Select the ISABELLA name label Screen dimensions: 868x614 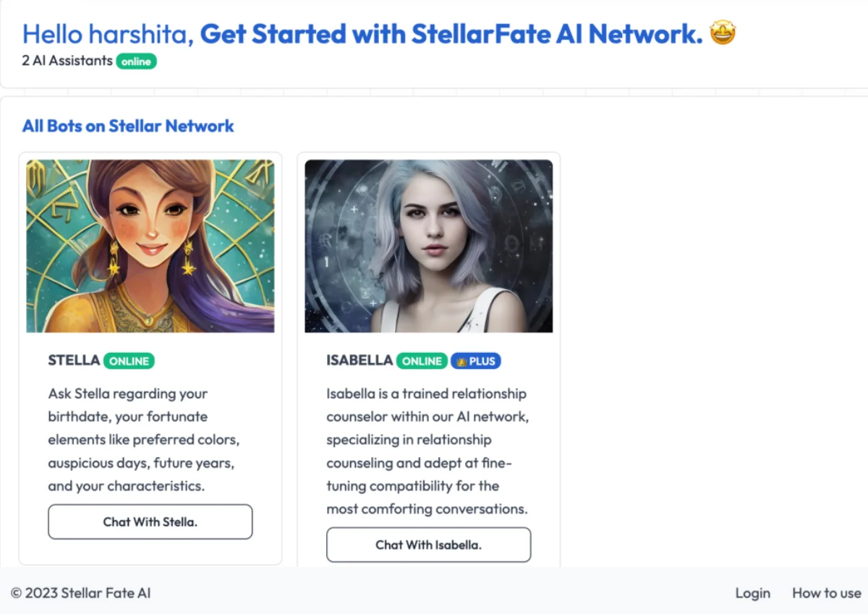[x=359, y=361]
